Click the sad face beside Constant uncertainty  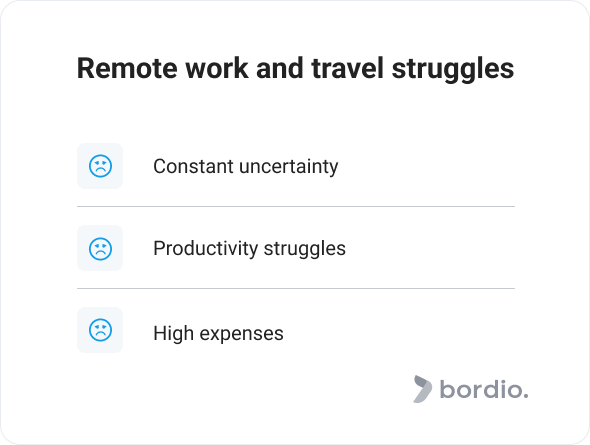click(x=100, y=166)
